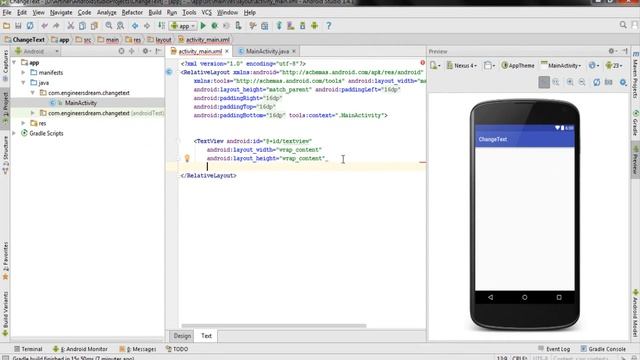The height and width of the screenshot is (360, 640).
Task: Toggle Structure side panel
Action: (x=5, y=155)
